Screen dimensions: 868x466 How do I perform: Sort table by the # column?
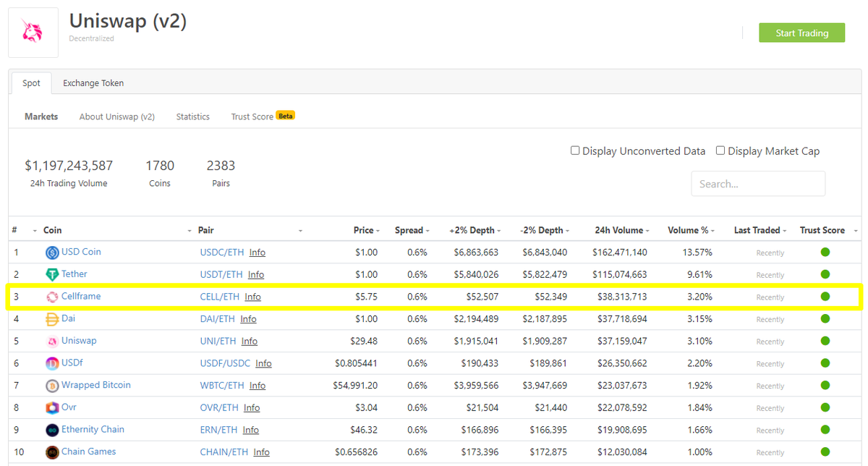pos(14,230)
